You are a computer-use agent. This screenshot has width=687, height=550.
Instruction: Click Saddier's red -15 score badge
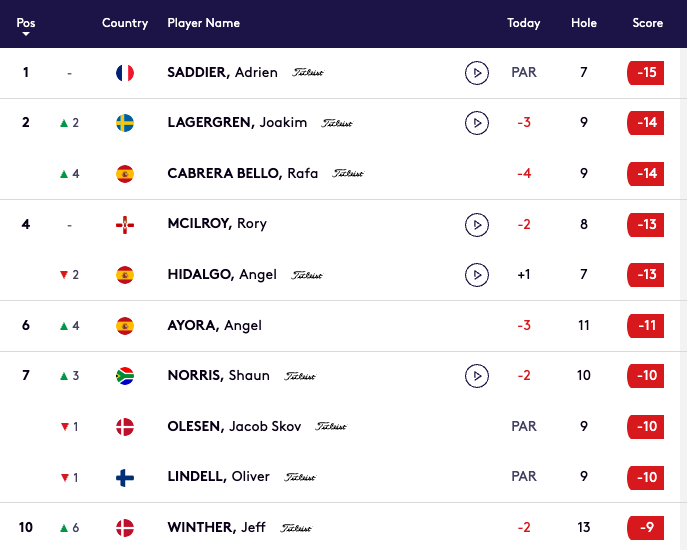[x=646, y=73]
